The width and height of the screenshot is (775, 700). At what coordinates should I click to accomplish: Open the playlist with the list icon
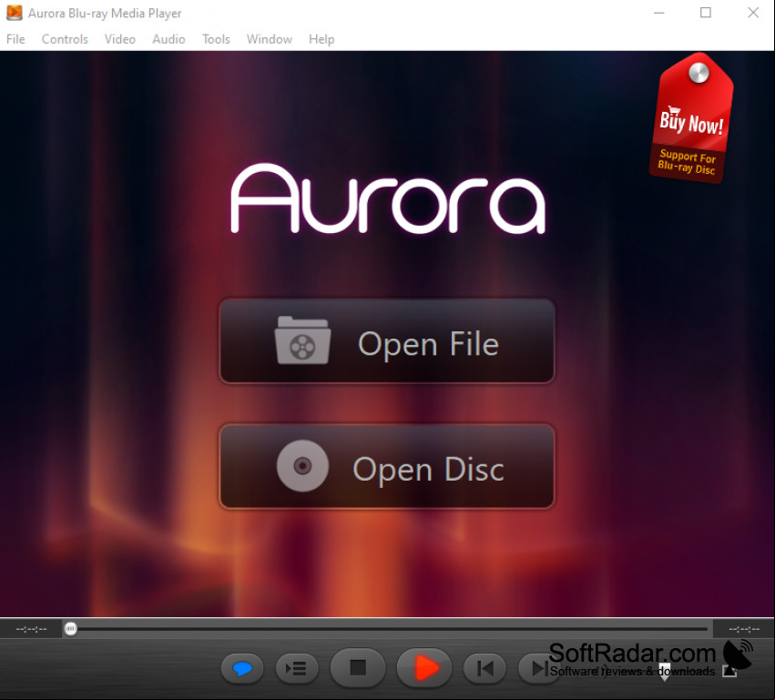point(297,669)
